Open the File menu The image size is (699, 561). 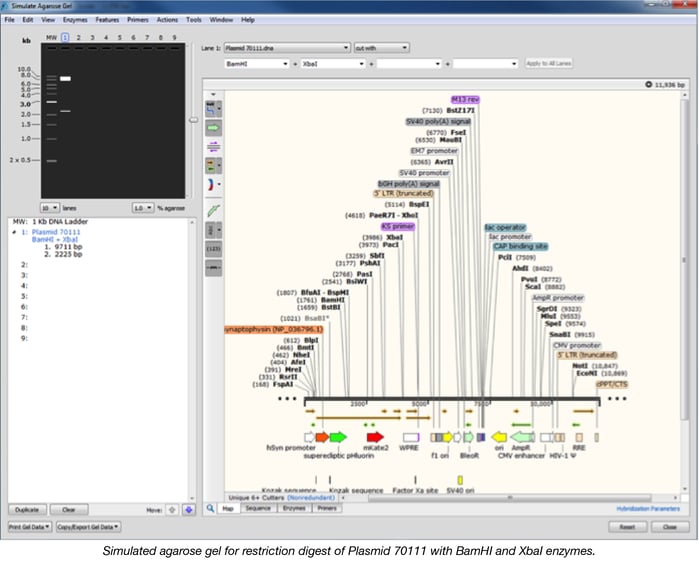tap(9, 20)
